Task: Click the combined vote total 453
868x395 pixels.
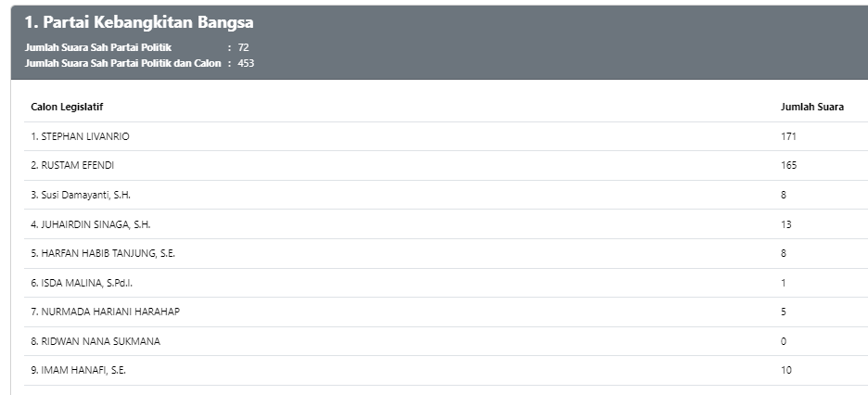Action: coord(246,64)
